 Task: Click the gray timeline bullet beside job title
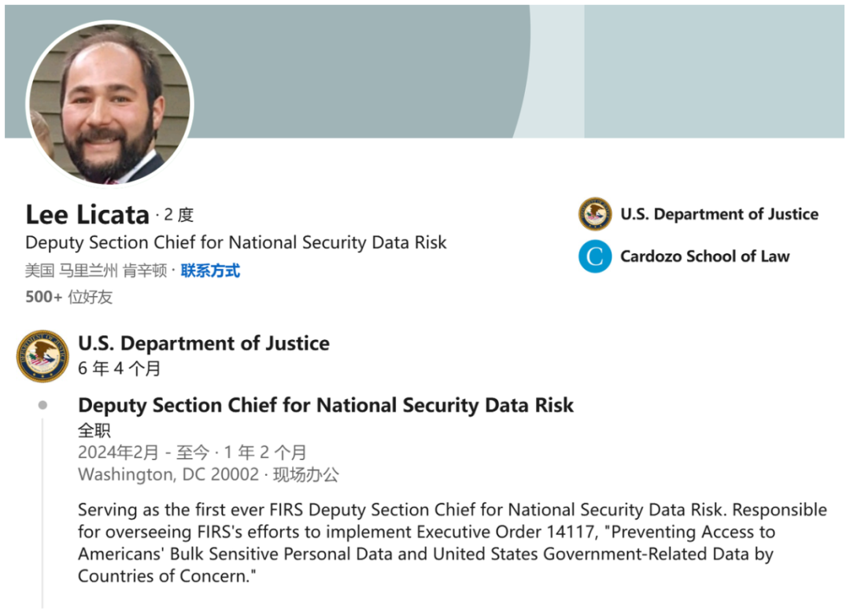pos(42,404)
